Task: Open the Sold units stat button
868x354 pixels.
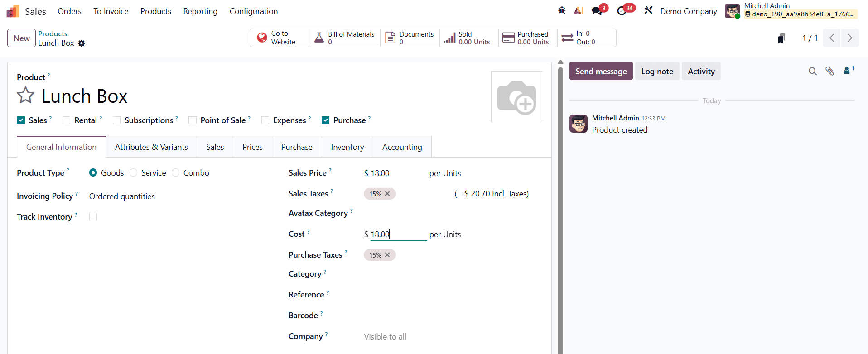Action: [469, 38]
